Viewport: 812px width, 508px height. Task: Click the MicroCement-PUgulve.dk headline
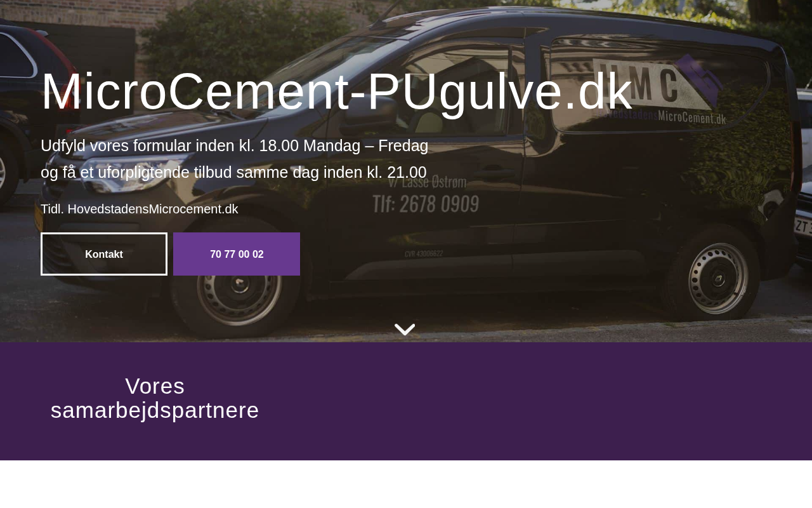[x=336, y=91]
